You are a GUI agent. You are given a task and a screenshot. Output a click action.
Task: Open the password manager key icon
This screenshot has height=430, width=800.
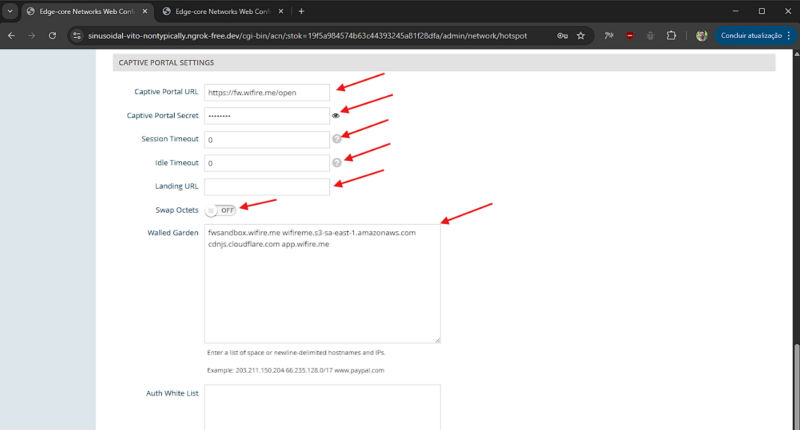click(562, 36)
